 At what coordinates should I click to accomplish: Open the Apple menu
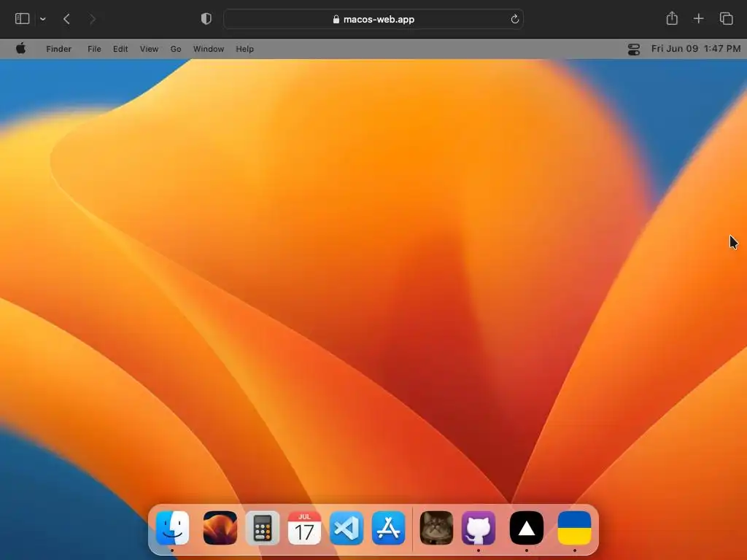point(21,49)
